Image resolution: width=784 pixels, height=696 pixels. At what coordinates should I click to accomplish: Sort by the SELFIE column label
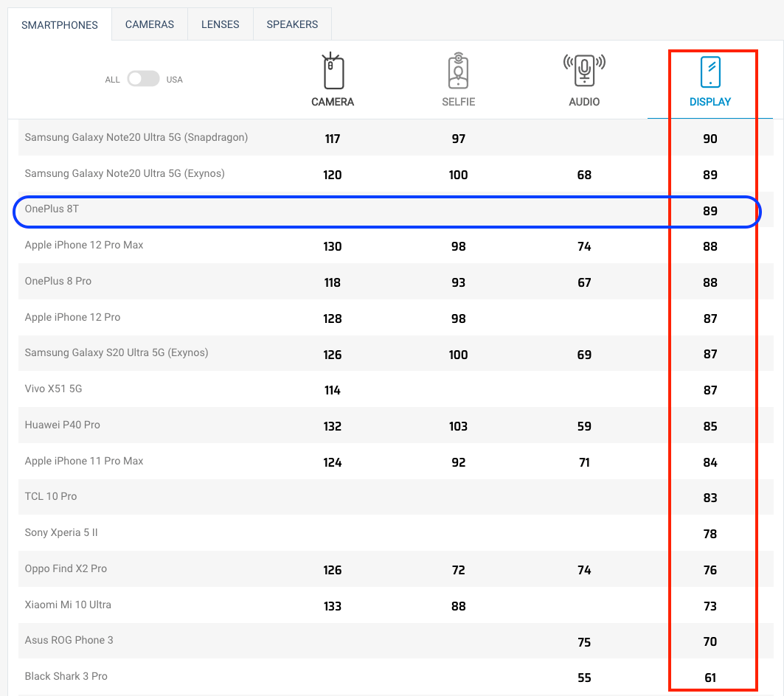458,102
